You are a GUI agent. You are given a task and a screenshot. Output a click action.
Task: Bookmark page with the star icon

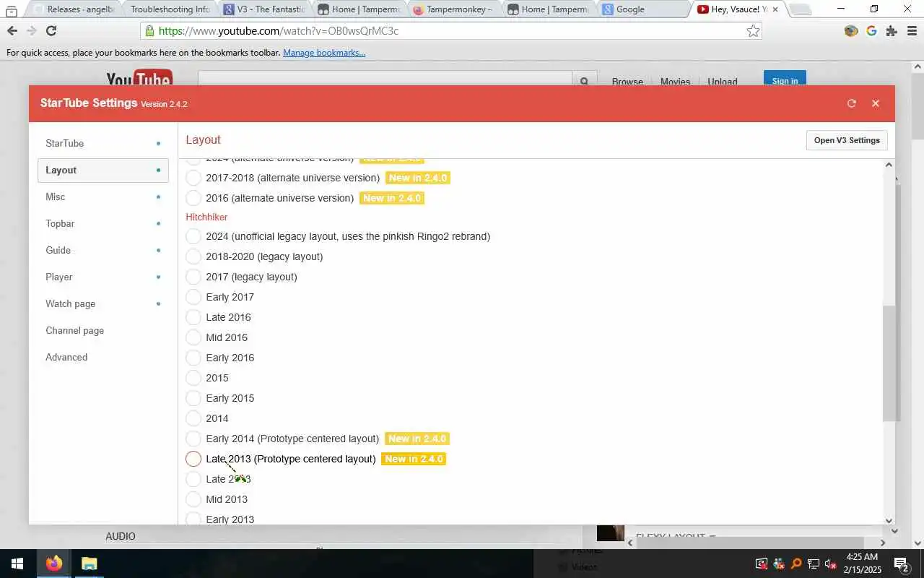(x=753, y=31)
